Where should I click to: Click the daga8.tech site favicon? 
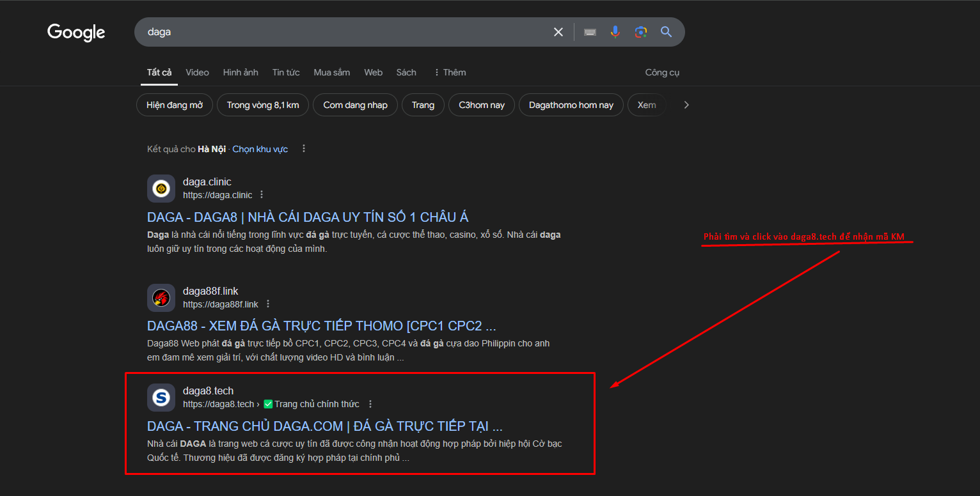point(161,398)
